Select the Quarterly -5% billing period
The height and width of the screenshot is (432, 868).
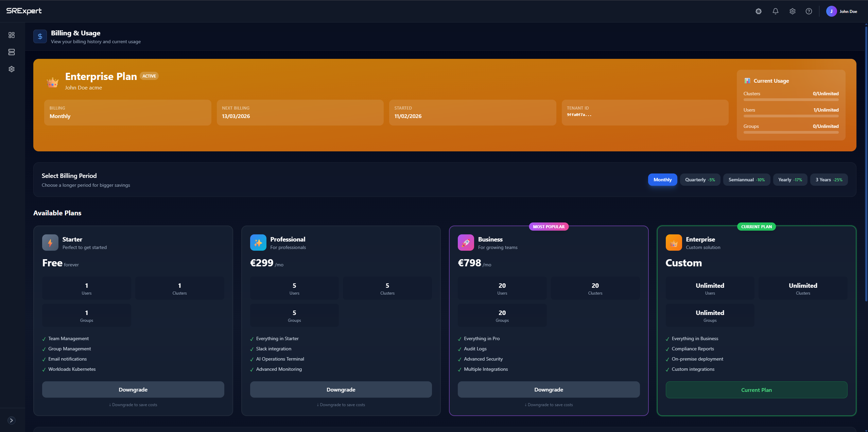[x=699, y=180]
